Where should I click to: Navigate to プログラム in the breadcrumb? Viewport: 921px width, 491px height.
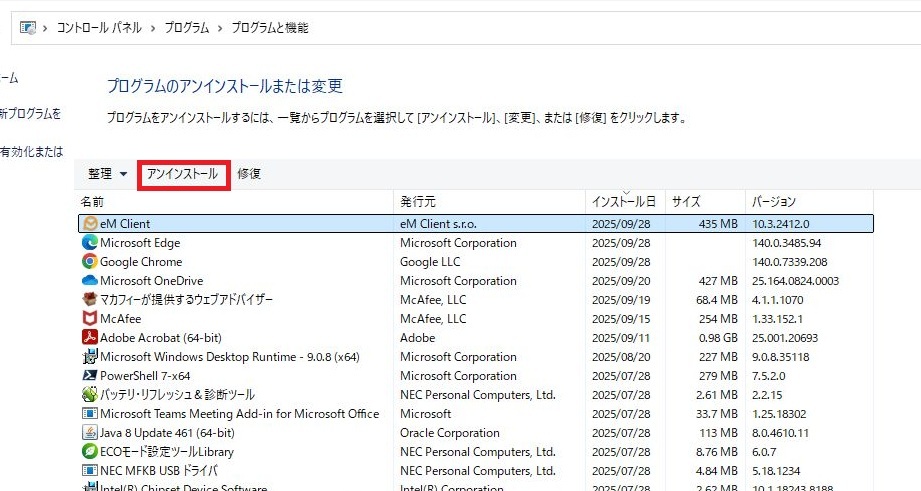point(186,28)
